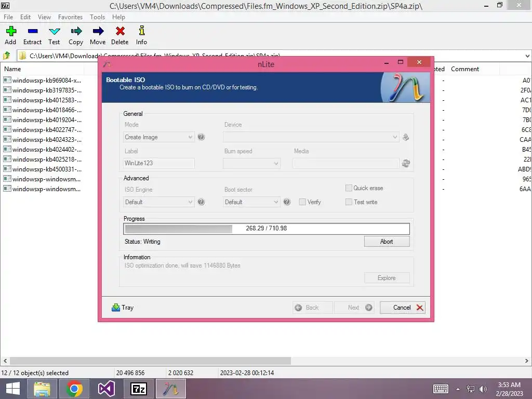Open the Edit menu in 7-Zip
Screen dimensions: 532x399
(x=25, y=17)
